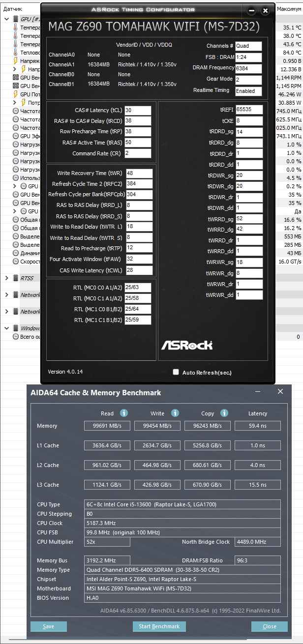Click the tWRWR_sg field showing 18

(249, 262)
